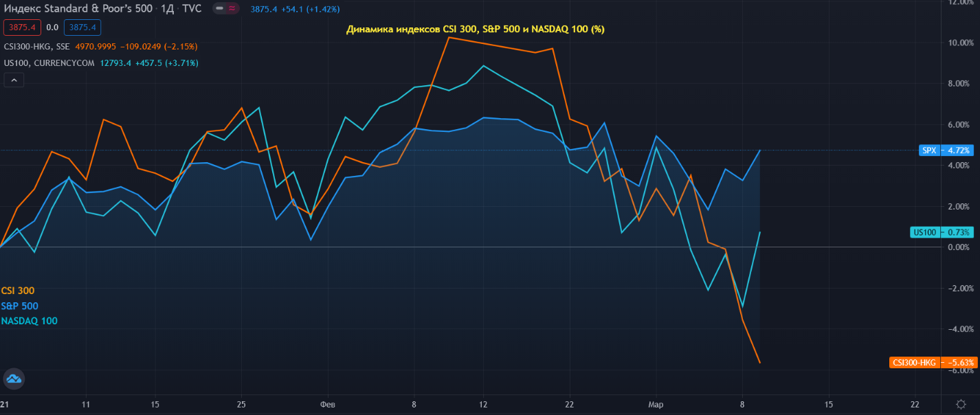The height and width of the screenshot is (415, 980).
Task: Click the blue S&P 500 text label
Action: click(20, 306)
